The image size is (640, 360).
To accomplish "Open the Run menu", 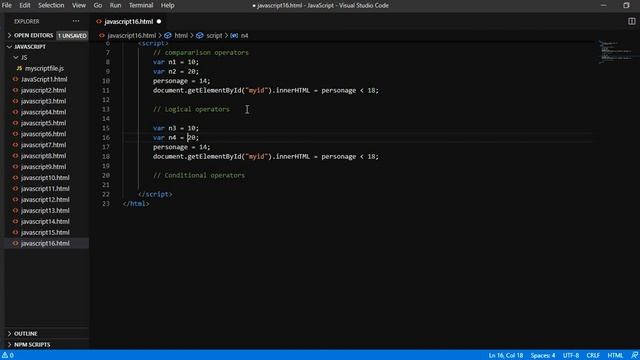I will [x=115, y=5].
